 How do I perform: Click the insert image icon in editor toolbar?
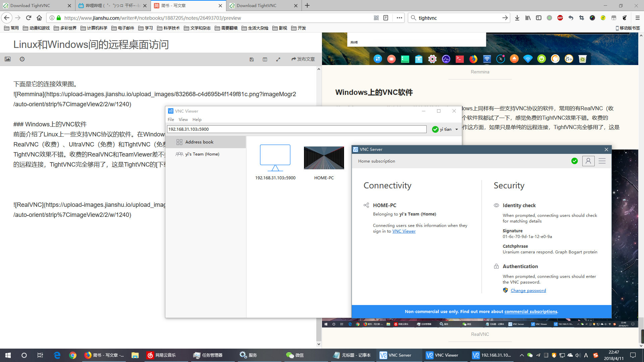pyautogui.click(x=8, y=59)
